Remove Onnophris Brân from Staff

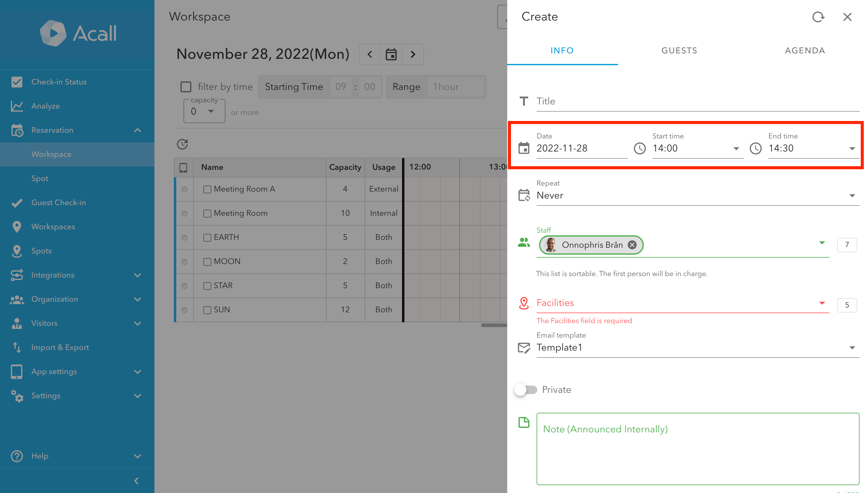pos(632,245)
